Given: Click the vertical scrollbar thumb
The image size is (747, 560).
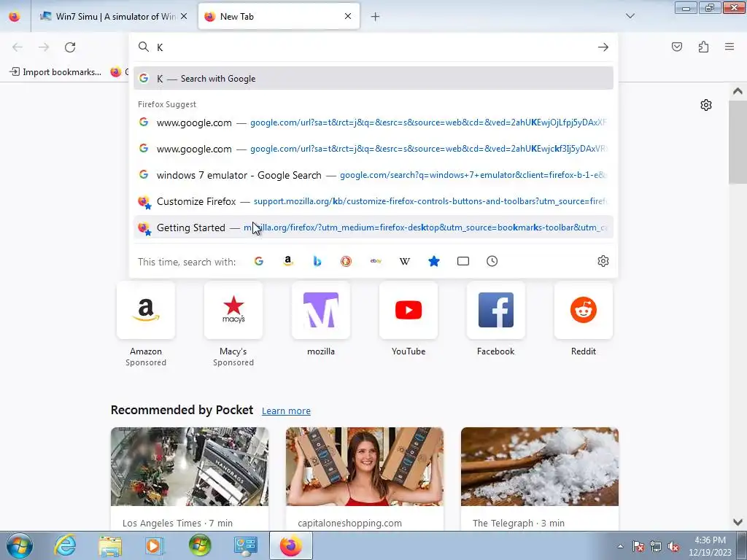Looking at the screenshot, I should (x=738, y=142).
